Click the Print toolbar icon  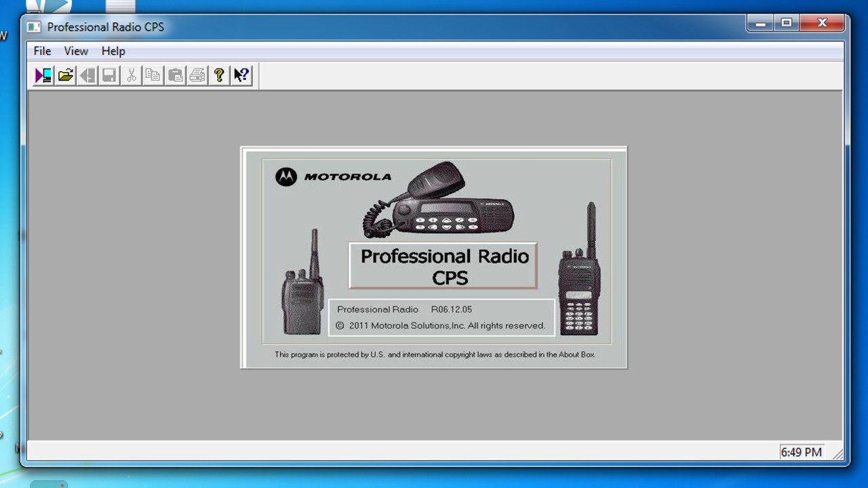(x=197, y=75)
